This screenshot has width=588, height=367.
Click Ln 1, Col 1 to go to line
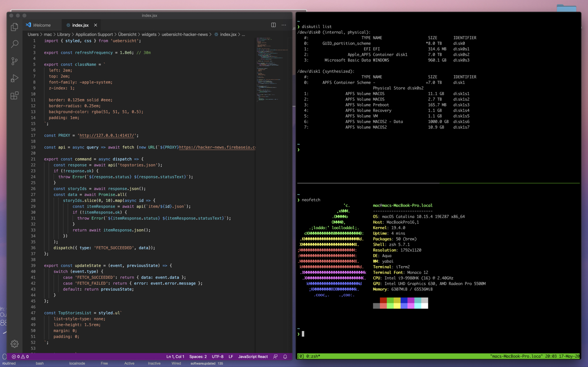[x=174, y=356]
